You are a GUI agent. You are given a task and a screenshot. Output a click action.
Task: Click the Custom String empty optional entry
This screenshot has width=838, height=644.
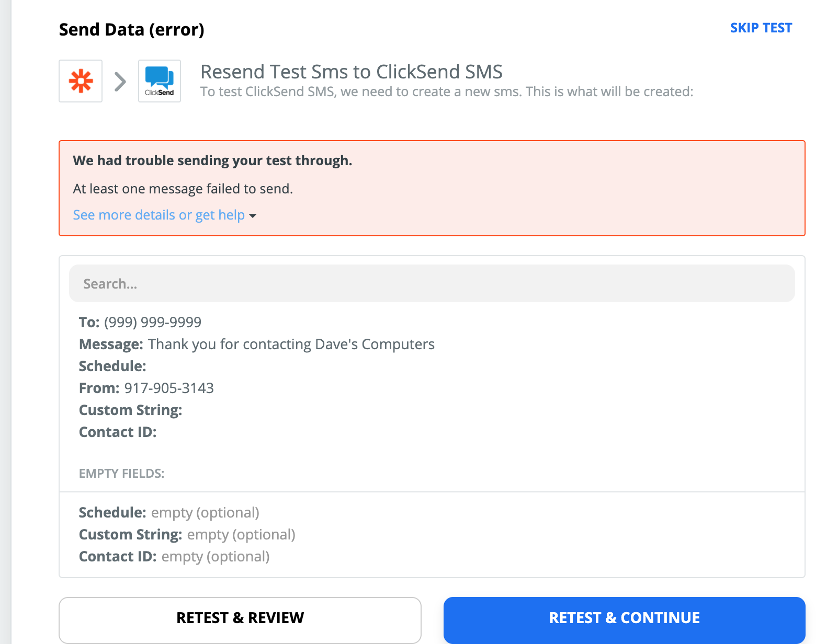[x=187, y=534]
